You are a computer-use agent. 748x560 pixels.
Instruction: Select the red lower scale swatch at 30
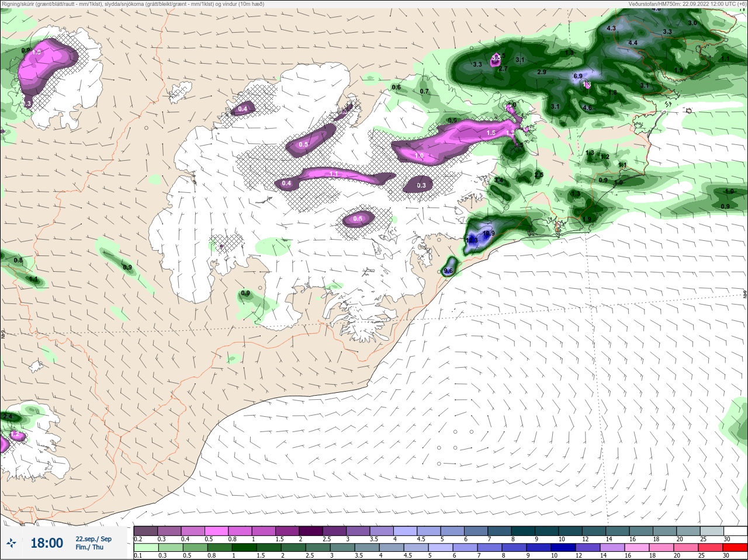(x=735, y=548)
